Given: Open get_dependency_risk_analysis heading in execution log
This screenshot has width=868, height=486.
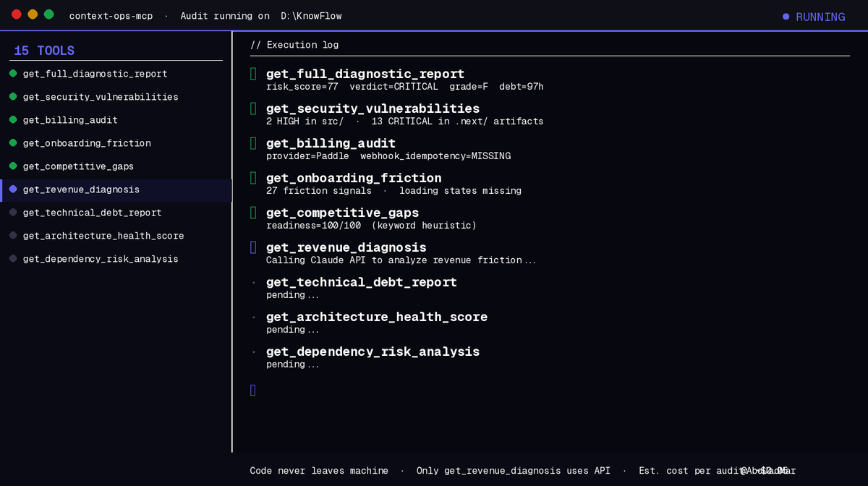Looking at the screenshot, I should coord(373,351).
